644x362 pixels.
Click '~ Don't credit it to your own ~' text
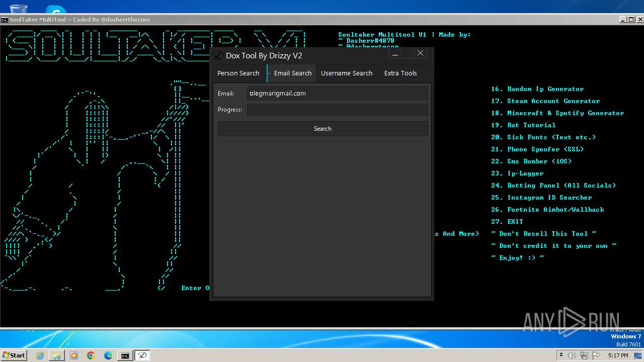click(x=553, y=246)
